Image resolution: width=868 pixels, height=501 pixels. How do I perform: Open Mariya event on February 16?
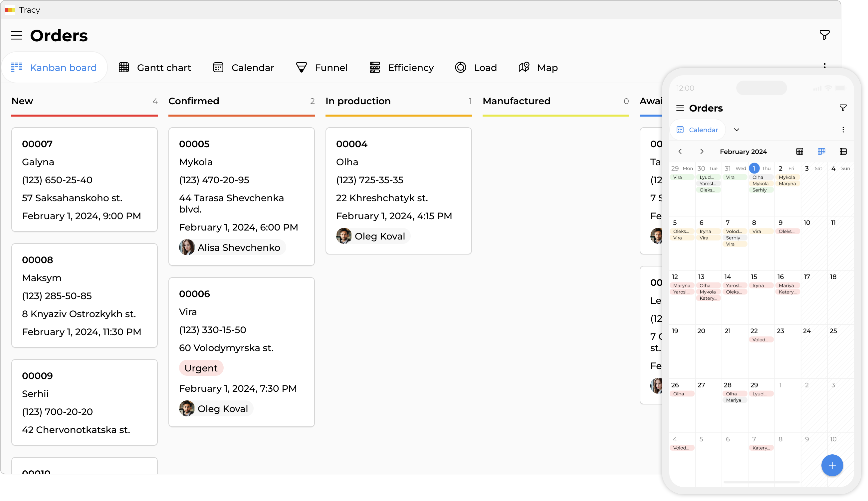click(787, 285)
